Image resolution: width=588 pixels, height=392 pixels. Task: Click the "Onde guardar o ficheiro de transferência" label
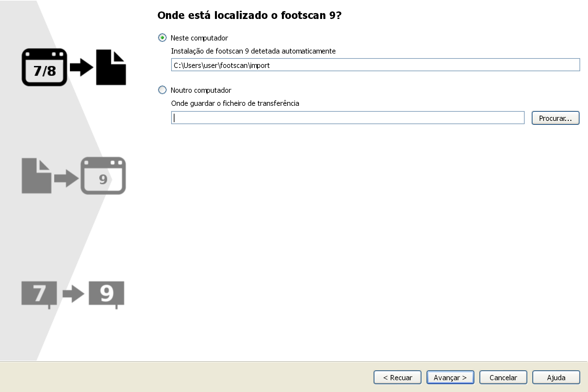click(x=235, y=103)
